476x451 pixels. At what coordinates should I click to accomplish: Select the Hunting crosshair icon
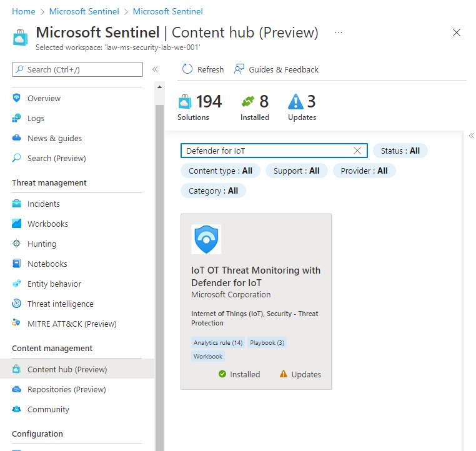[17, 244]
